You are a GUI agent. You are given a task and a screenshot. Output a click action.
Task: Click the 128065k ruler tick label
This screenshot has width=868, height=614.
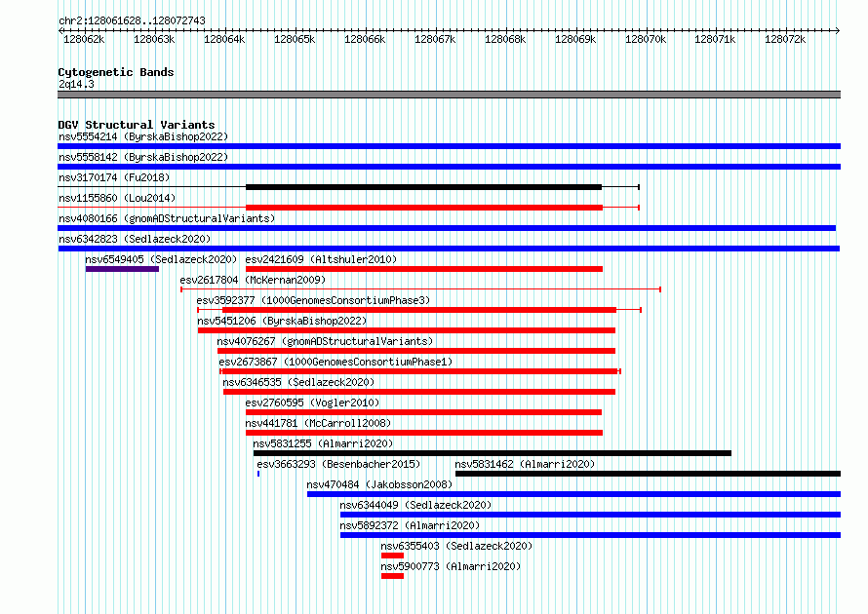click(295, 39)
